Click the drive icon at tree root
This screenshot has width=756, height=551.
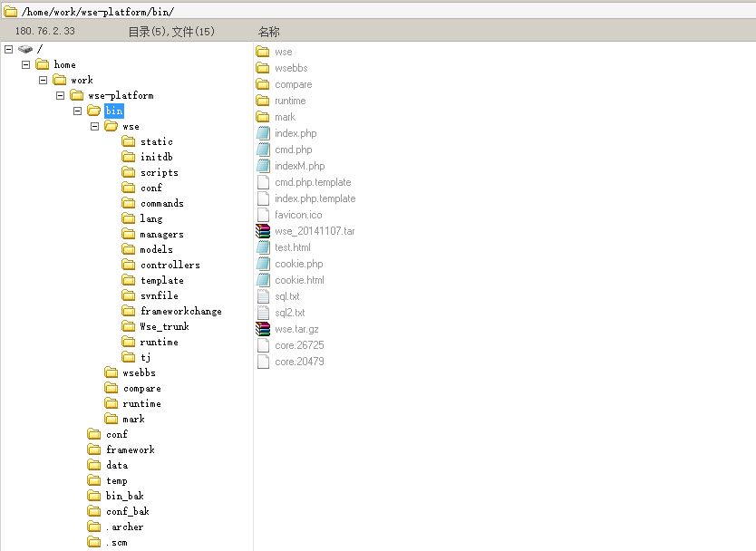pos(25,49)
